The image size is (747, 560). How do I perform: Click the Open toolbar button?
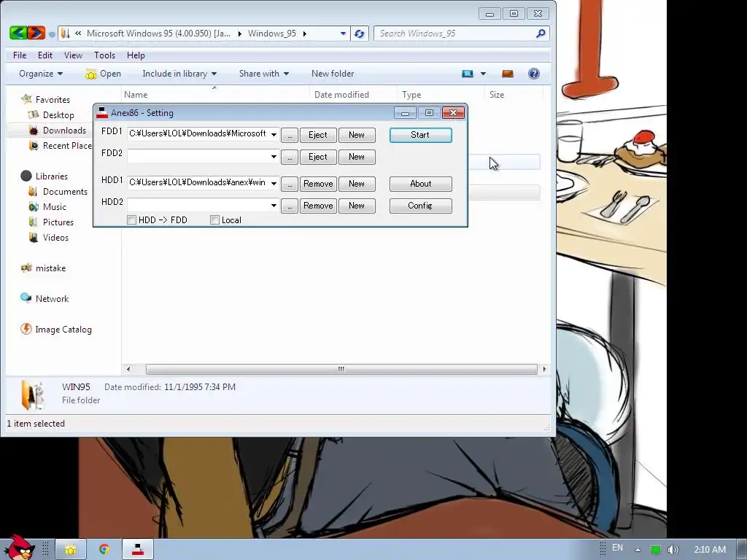tap(104, 74)
